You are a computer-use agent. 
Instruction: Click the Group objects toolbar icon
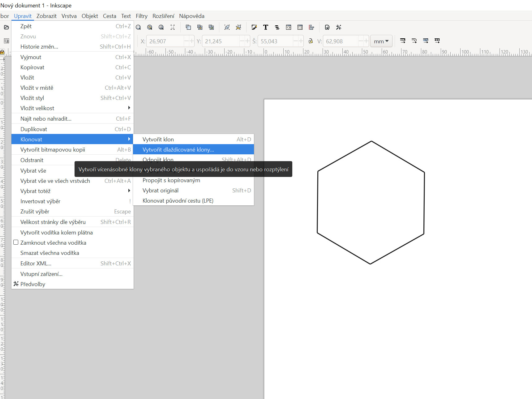pyautogui.click(x=227, y=27)
